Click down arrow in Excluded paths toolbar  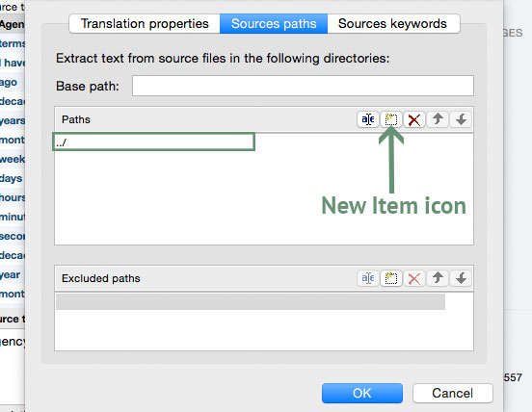pyautogui.click(x=461, y=278)
